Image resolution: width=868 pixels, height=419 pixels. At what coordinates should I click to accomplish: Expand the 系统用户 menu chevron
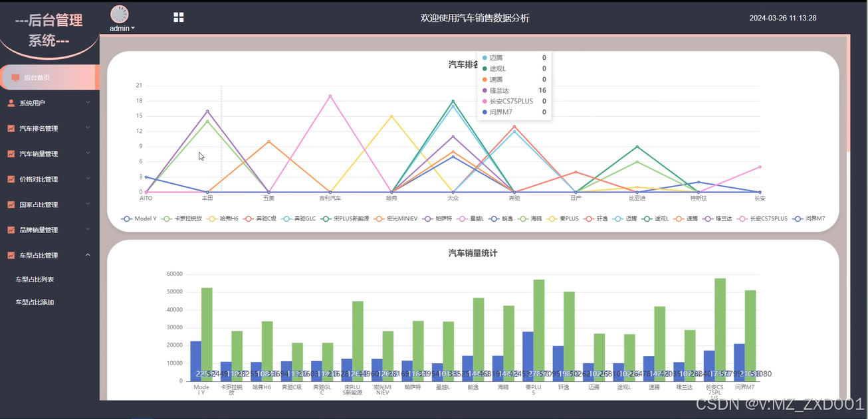88,103
